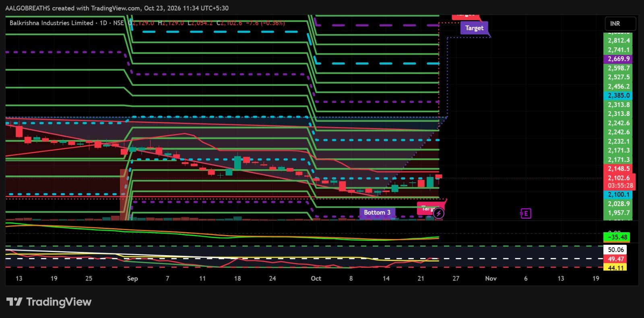Click the purple lightning bolt icon
This screenshot has width=644, height=318.
pos(439,213)
